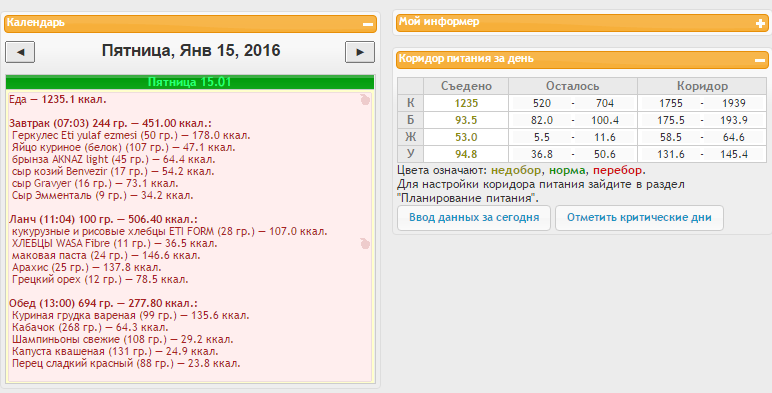Click row label Б in table
This screenshot has width=772, height=393.
[411, 120]
